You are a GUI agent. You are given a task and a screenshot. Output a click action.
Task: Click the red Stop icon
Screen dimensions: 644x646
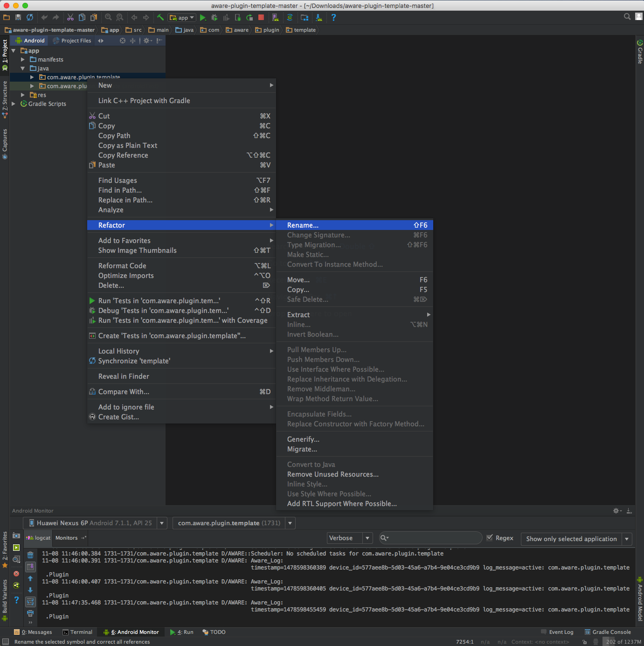pos(261,18)
